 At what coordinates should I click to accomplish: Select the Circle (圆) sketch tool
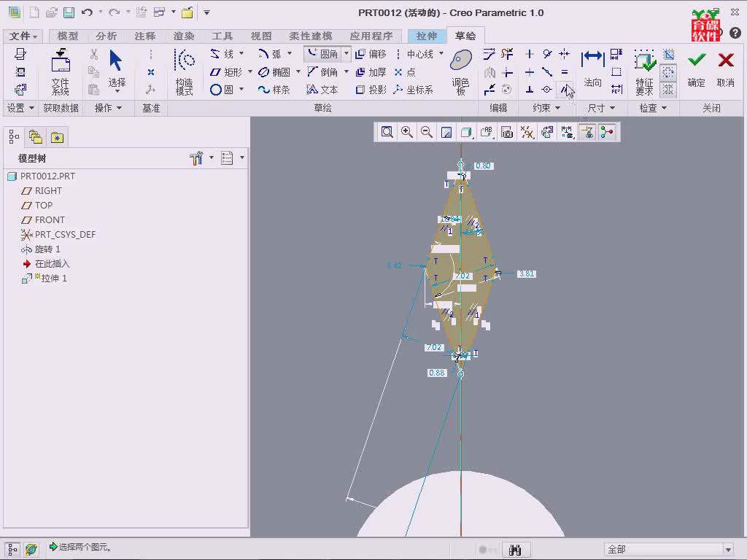pos(222,90)
